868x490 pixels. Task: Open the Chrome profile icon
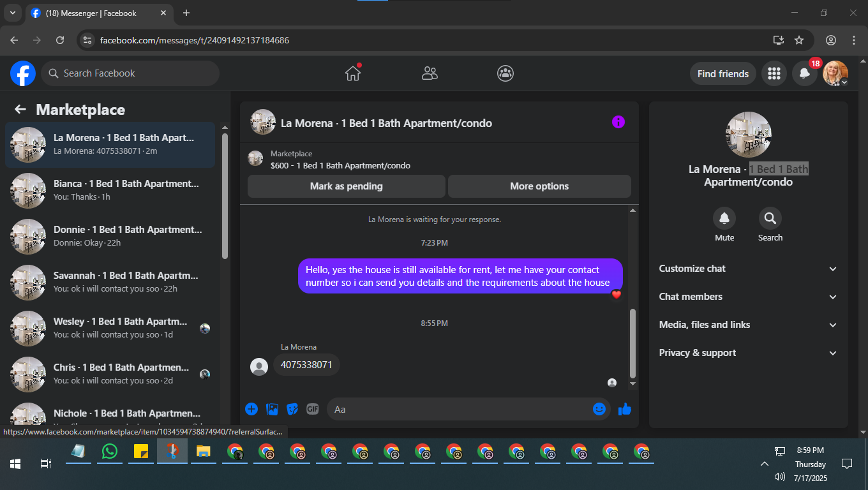pos(831,40)
